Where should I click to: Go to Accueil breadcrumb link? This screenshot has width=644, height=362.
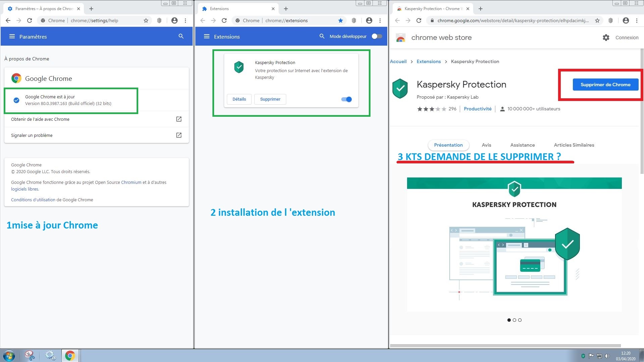[398, 61]
